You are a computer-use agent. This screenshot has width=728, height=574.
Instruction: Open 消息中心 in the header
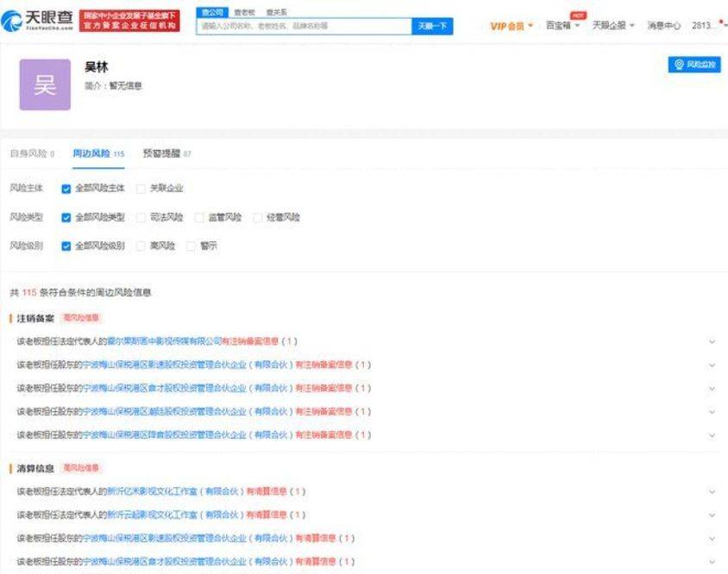[663, 26]
